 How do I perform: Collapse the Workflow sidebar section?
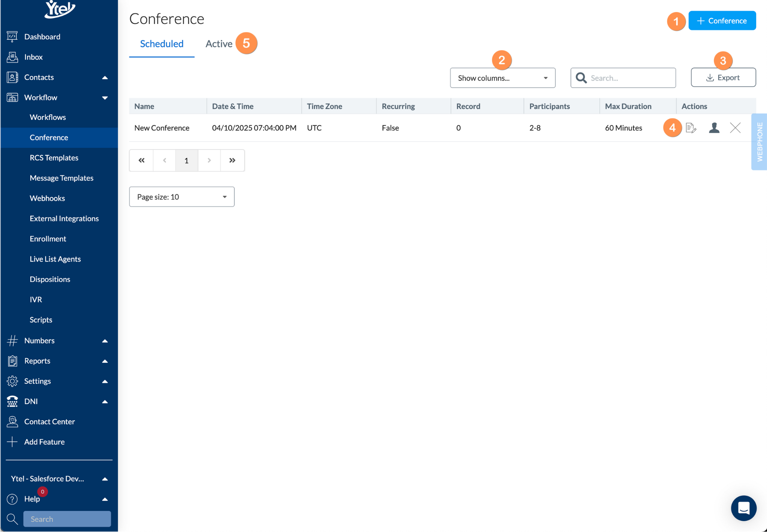point(105,98)
